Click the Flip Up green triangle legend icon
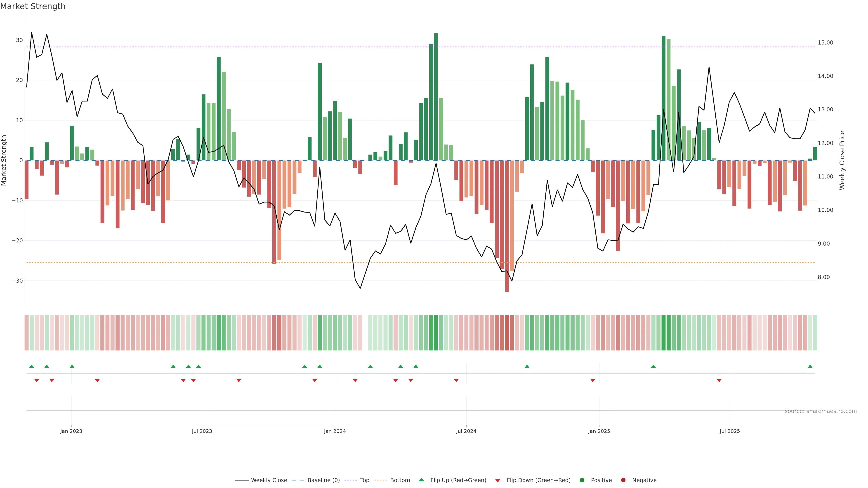This screenshot has height=488, width=868. click(x=421, y=480)
